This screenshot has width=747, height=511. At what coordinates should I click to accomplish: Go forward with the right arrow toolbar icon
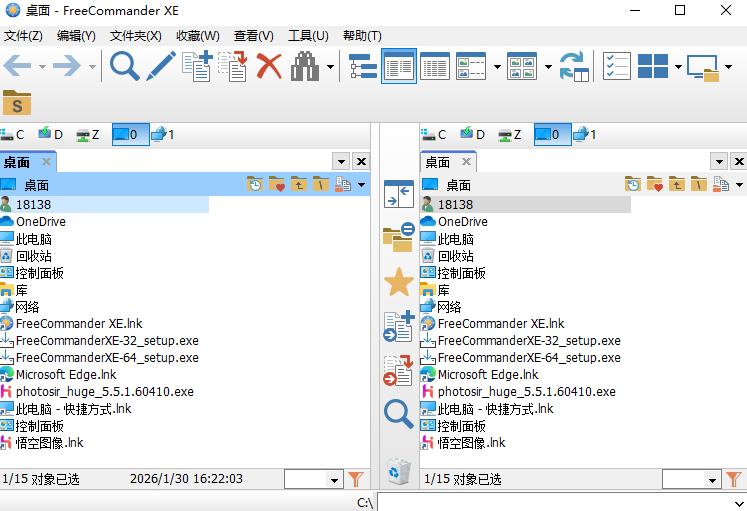[x=67, y=66]
